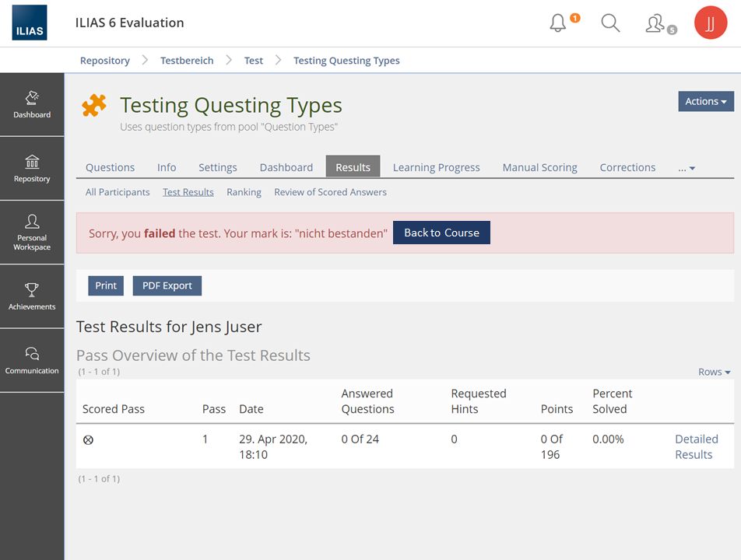Switch to the Manual Scoring tab
The image size is (741, 560).
[539, 167]
